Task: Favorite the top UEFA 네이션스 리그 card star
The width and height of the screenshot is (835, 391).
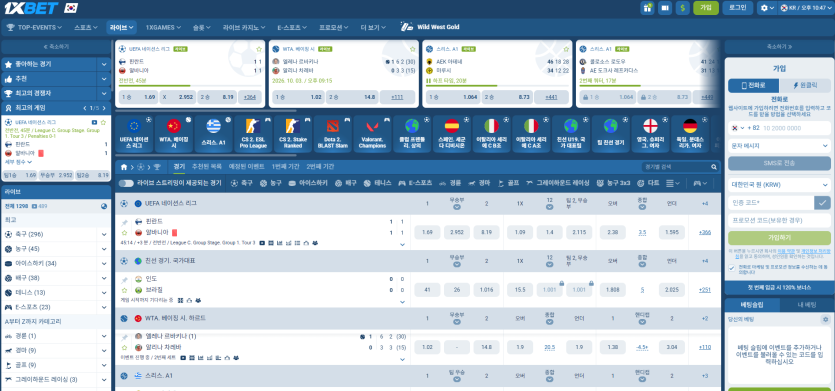Action: tap(259, 49)
